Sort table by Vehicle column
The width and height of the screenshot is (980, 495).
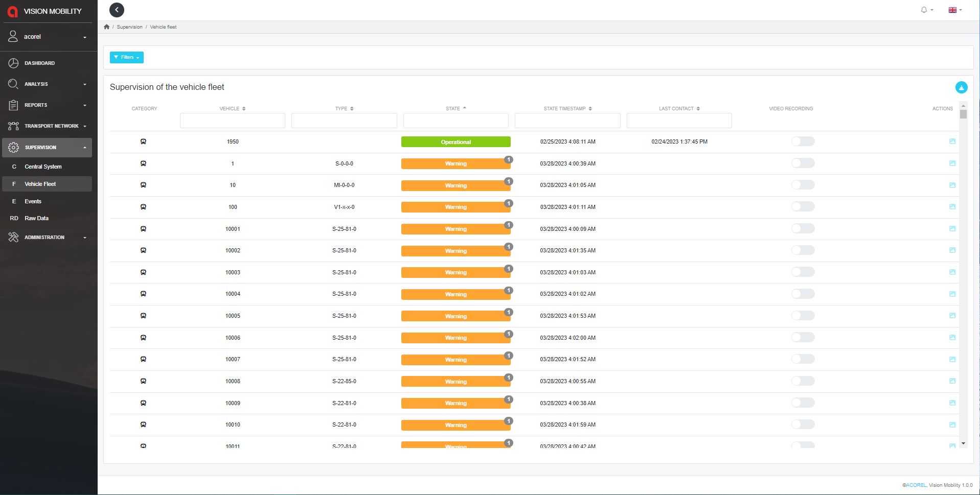tap(233, 109)
